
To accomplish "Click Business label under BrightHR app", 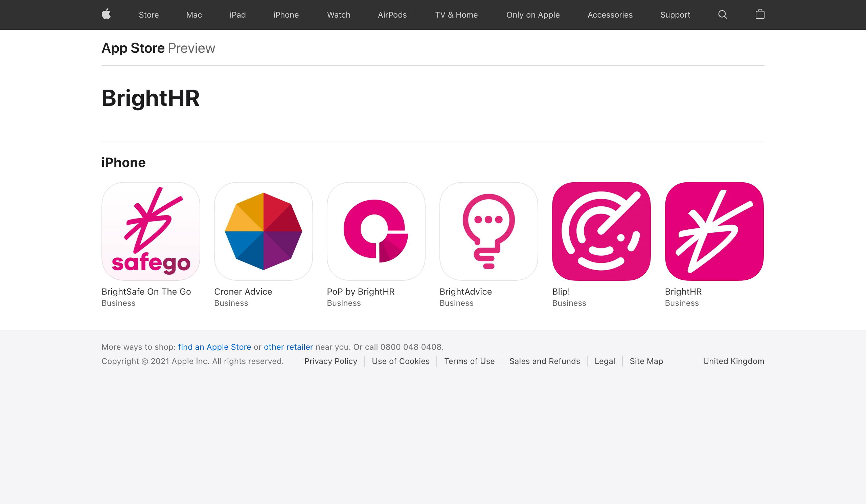I will pos(682,303).
